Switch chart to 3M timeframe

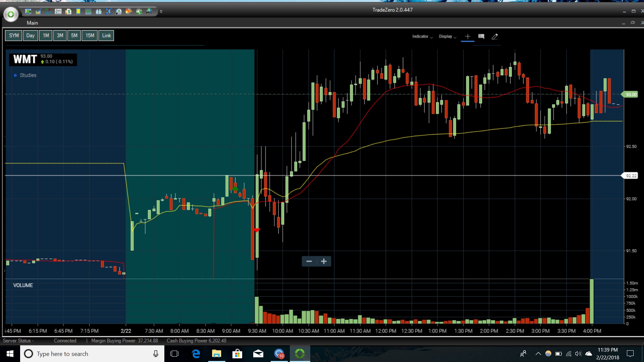pyautogui.click(x=60, y=36)
